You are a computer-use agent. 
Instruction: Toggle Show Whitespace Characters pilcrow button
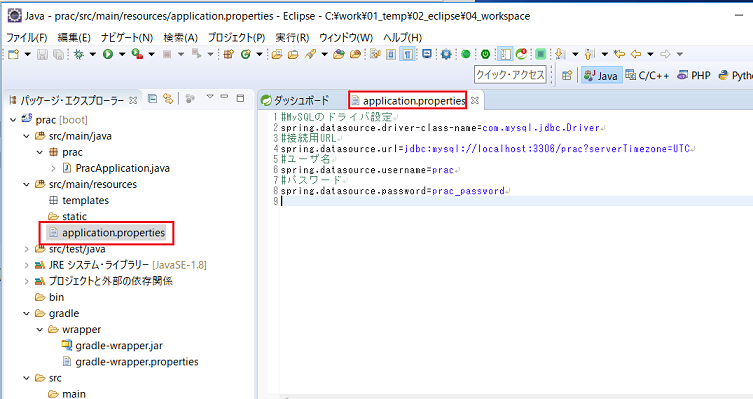click(407, 54)
